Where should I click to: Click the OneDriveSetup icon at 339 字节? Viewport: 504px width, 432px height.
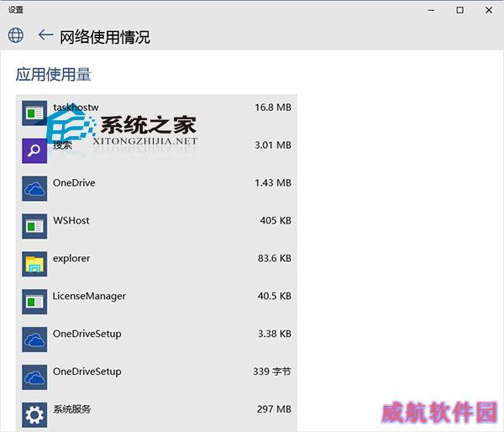pyautogui.click(x=34, y=377)
